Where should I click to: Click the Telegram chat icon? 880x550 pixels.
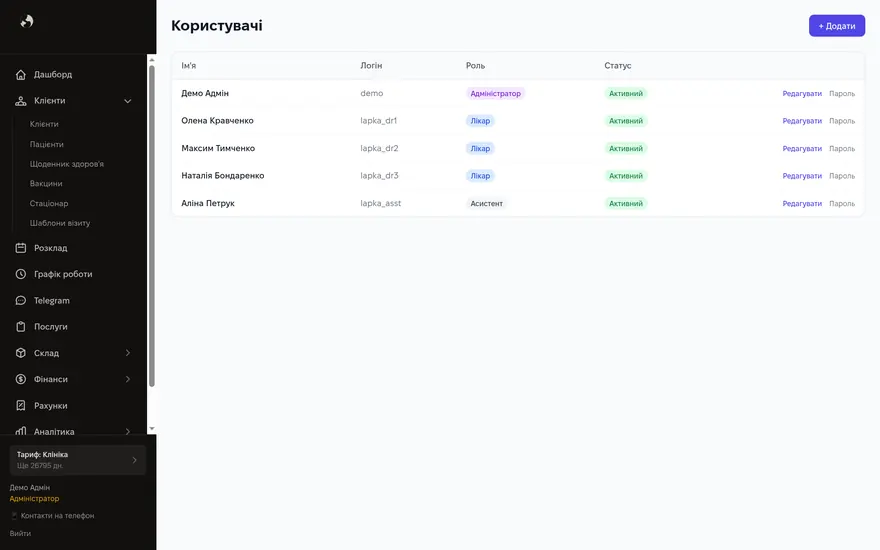coord(21,301)
